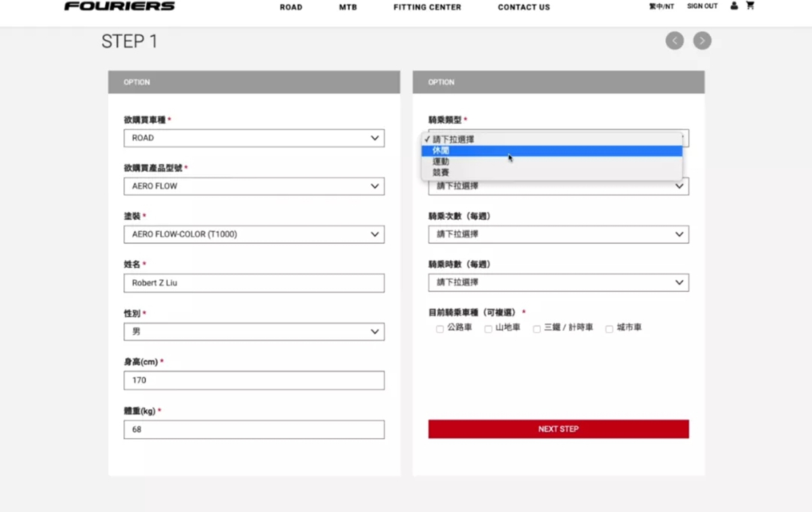Open the 性別 dropdown showing 男
The width and height of the screenshot is (812, 512).
(254, 332)
